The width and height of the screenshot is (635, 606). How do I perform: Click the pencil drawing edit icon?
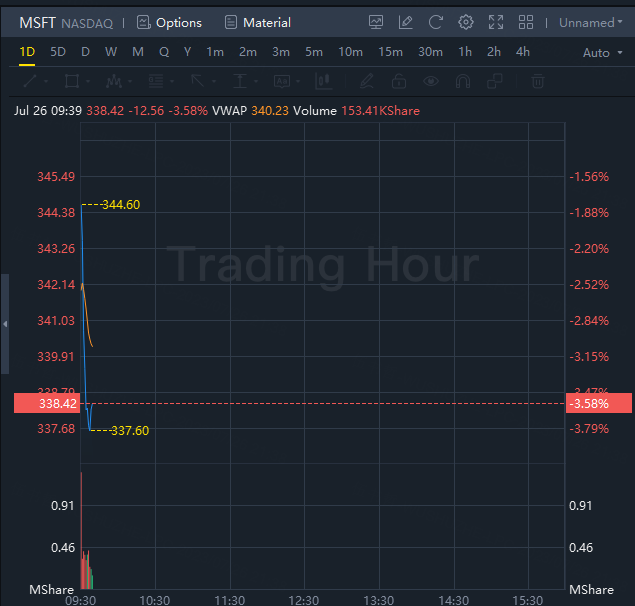point(406,22)
